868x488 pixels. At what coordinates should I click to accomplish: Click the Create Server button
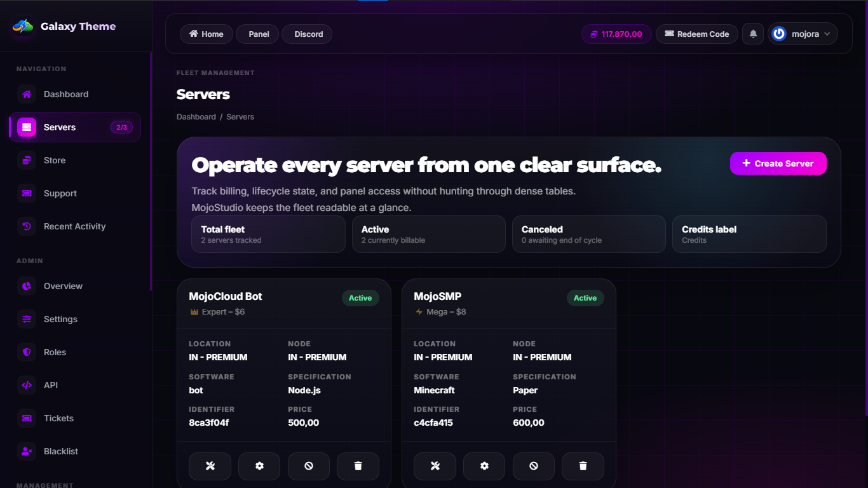[778, 163]
